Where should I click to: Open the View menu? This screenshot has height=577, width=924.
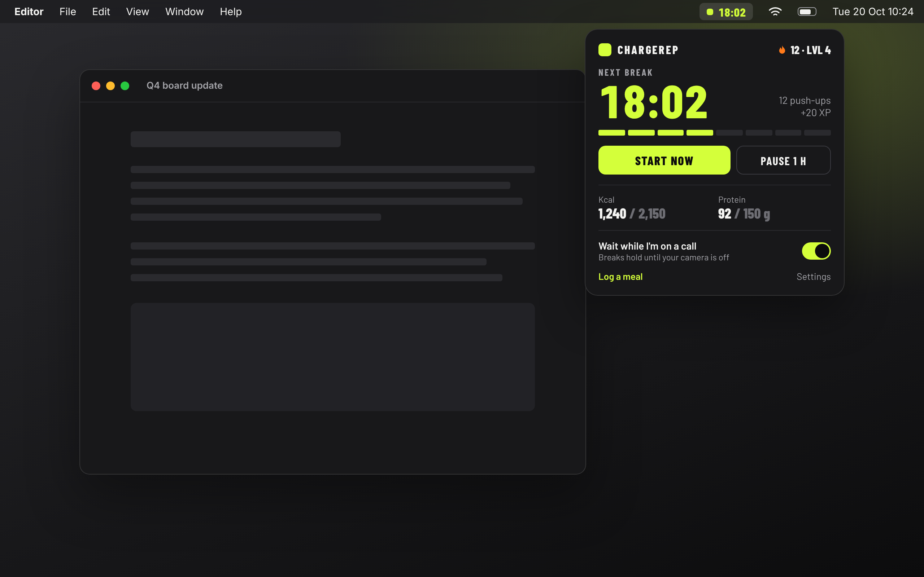[x=138, y=12]
